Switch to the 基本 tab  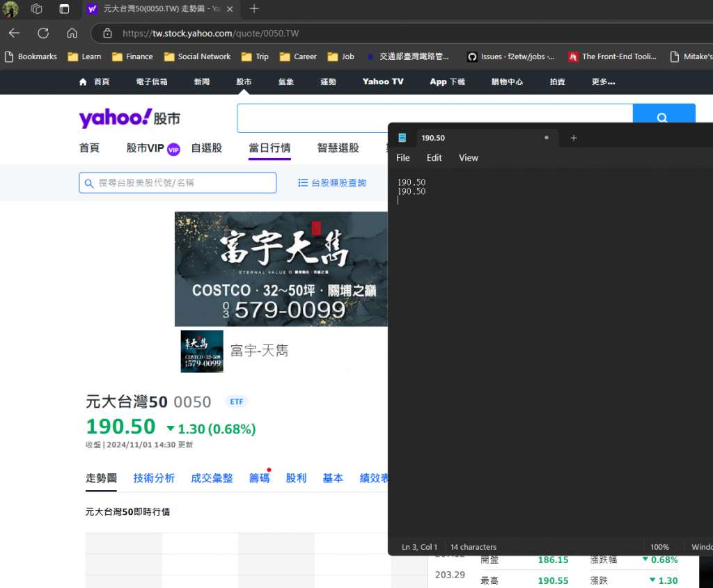[333, 478]
